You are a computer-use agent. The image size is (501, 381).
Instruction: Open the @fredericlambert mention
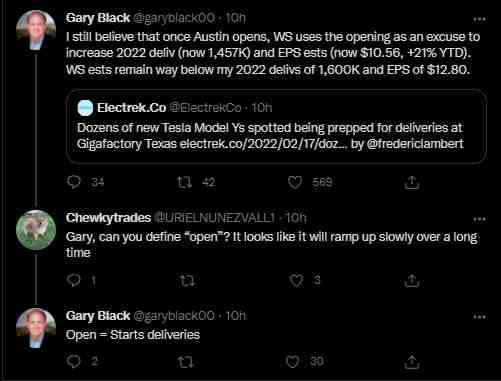coord(415,144)
